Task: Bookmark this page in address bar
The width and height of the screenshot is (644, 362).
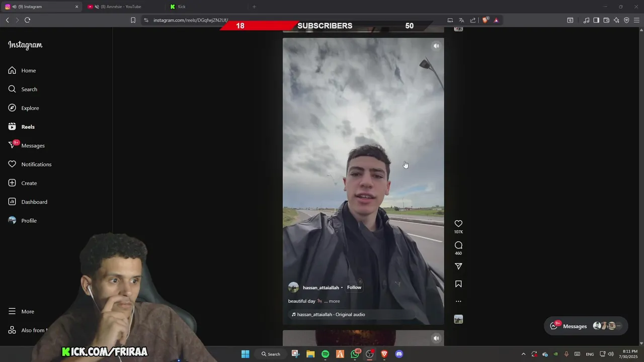Action: tap(133, 20)
